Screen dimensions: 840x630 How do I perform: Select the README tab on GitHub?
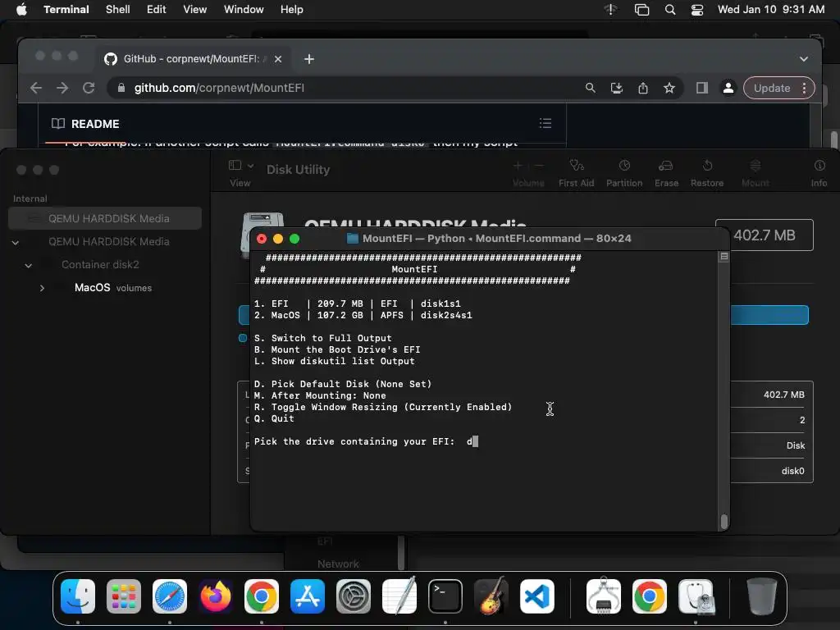85,124
